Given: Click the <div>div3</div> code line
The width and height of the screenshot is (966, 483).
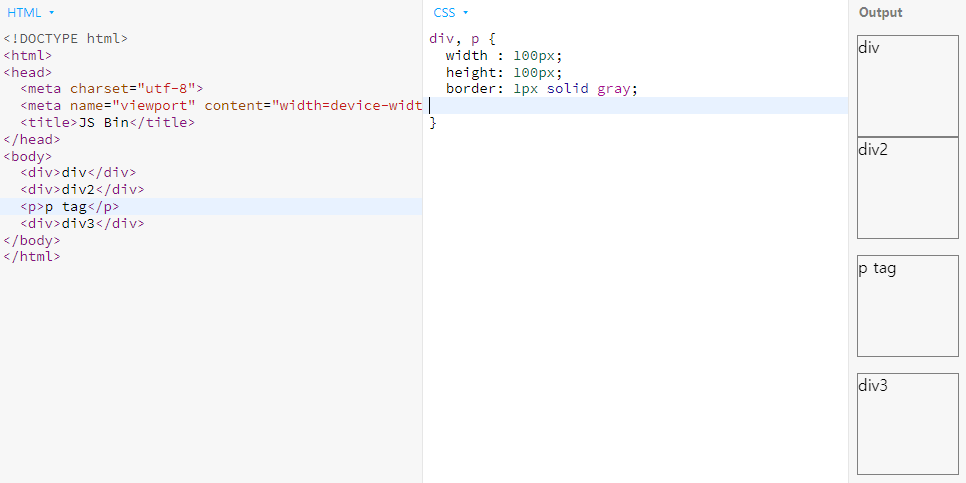Looking at the screenshot, I should [82, 223].
